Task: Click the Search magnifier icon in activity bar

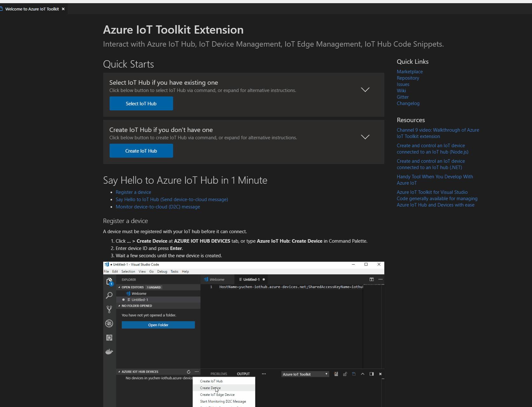Action: (x=109, y=295)
